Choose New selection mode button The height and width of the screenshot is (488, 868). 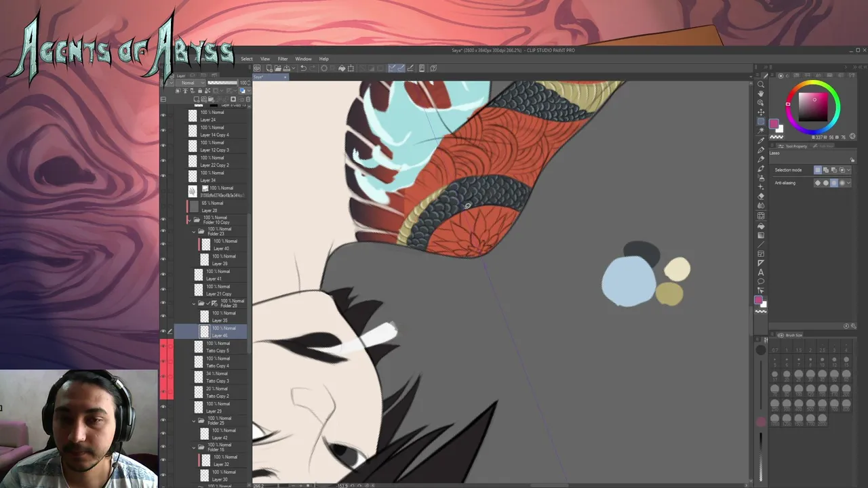(818, 170)
